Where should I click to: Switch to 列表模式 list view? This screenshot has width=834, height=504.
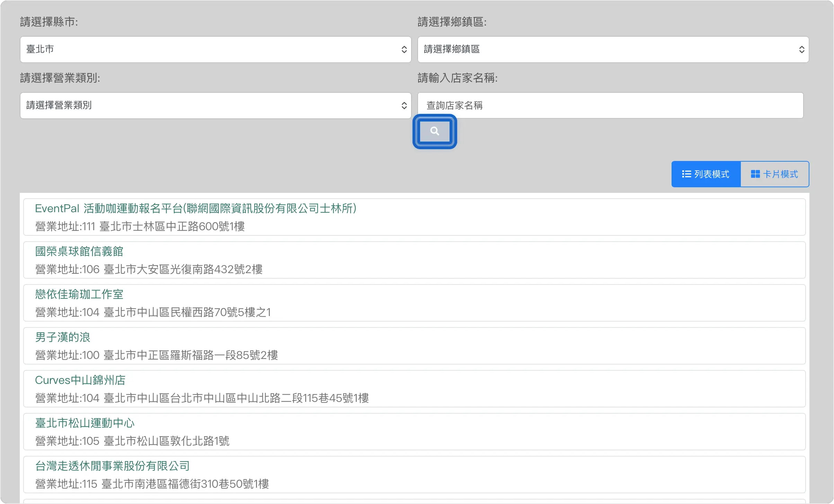(x=706, y=174)
